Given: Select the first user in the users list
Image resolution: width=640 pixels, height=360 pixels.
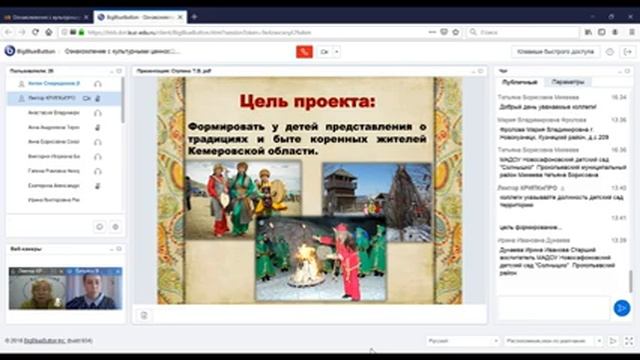Looking at the screenshot, I should pos(64,84).
